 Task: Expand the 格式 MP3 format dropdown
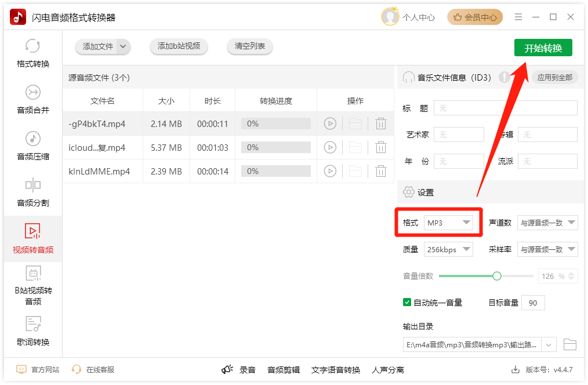click(448, 223)
